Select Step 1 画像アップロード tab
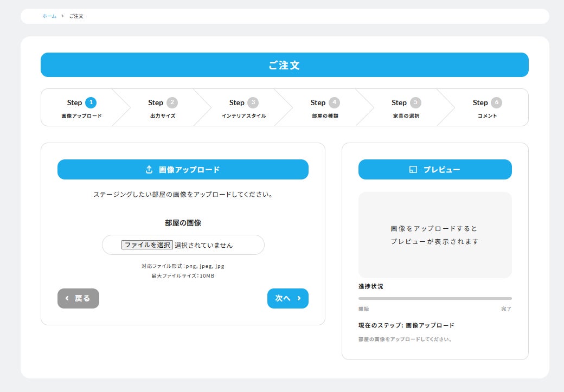 [82, 107]
